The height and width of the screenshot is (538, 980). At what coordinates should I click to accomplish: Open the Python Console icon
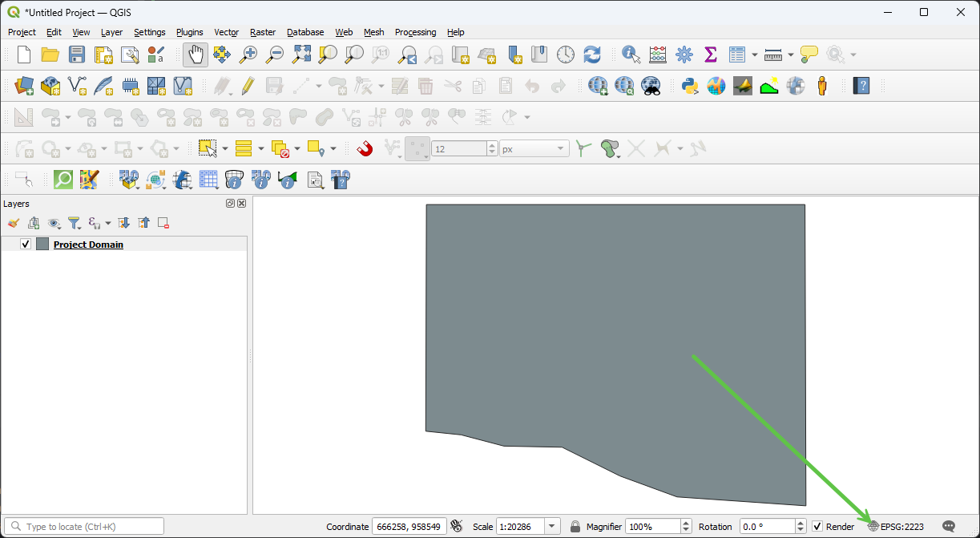coord(690,86)
